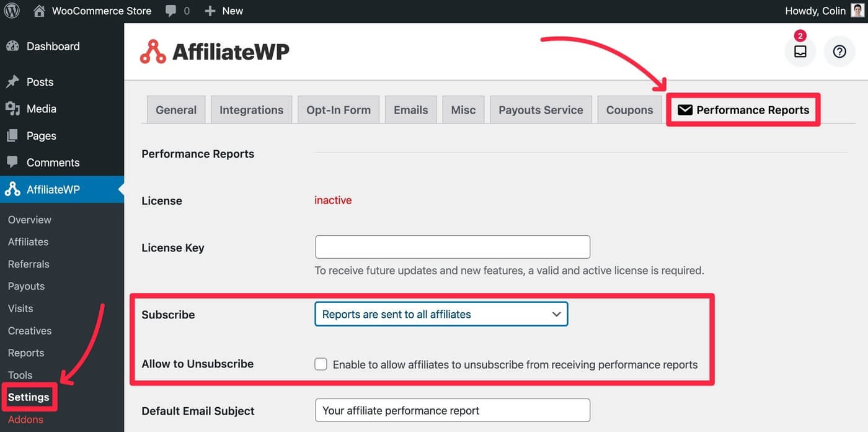Viewport: 868px width, 432px height.
Task: Click the plus icon next to New
Action: pyautogui.click(x=210, y=11)
